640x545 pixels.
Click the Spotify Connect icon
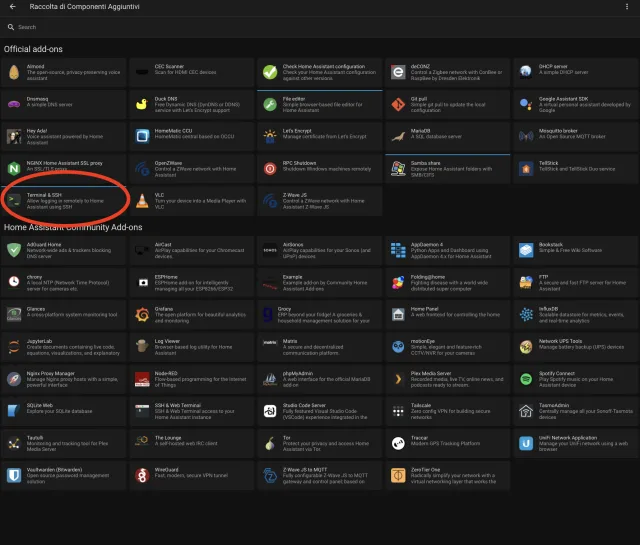(526, 378)
